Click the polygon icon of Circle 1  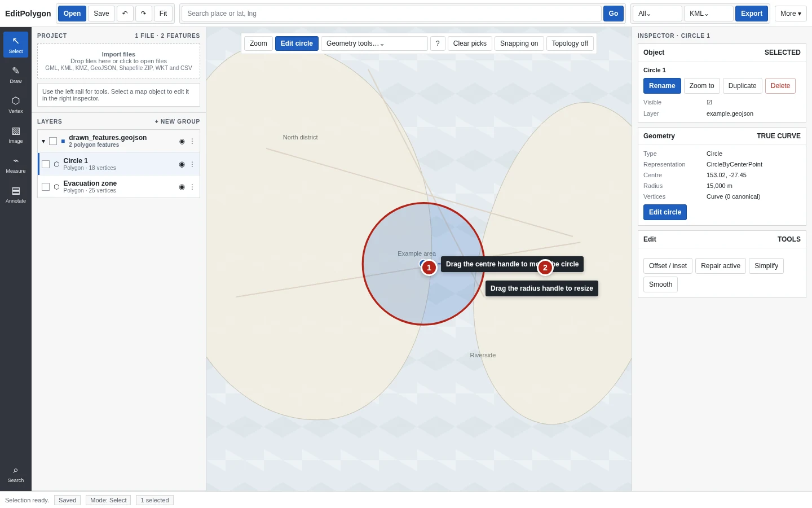[x=56, y=164]
